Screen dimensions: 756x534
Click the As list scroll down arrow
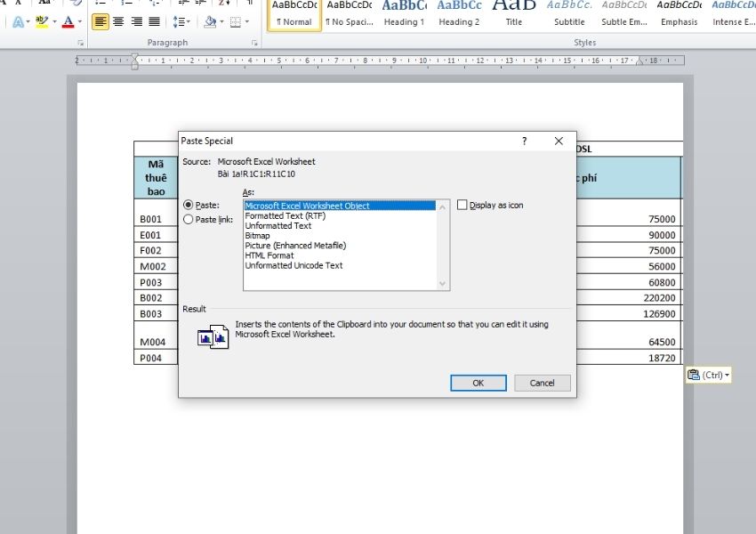(443, 284)
